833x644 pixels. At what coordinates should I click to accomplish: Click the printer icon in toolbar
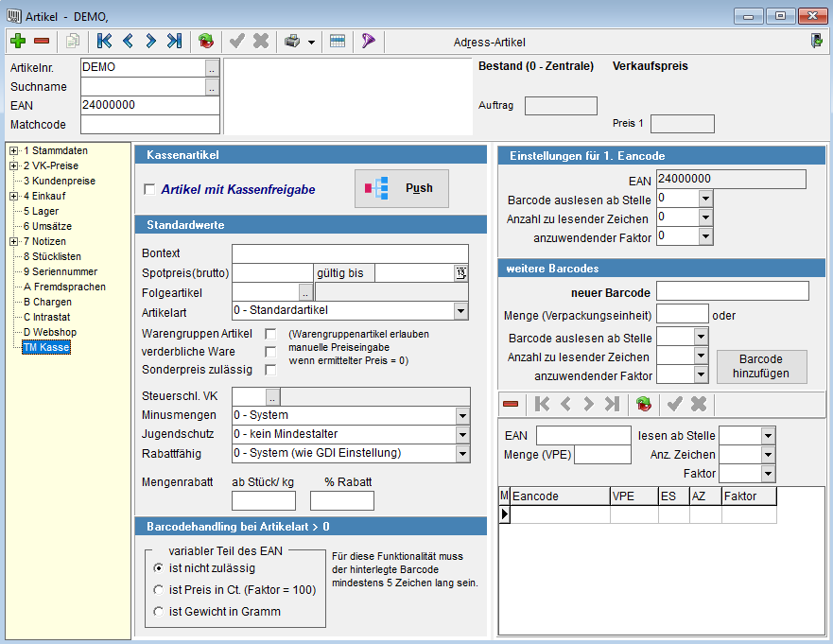pyautogui.click(x=293, y=41)
